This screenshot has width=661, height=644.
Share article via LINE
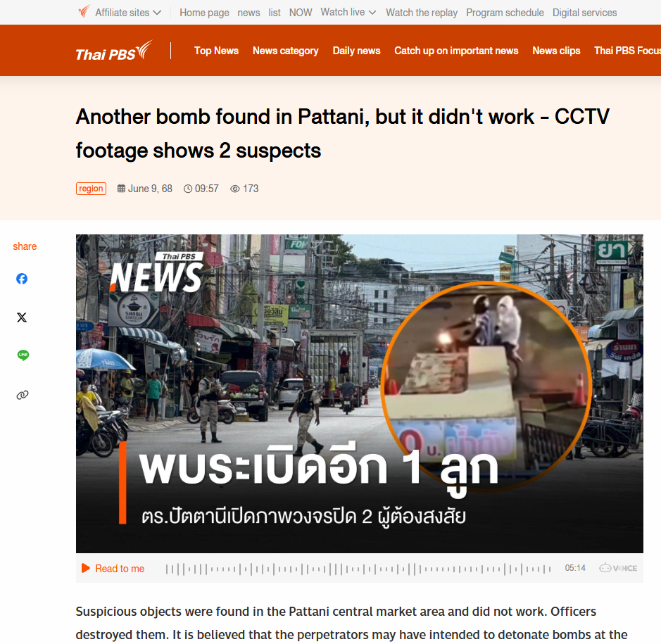(23, 355)
